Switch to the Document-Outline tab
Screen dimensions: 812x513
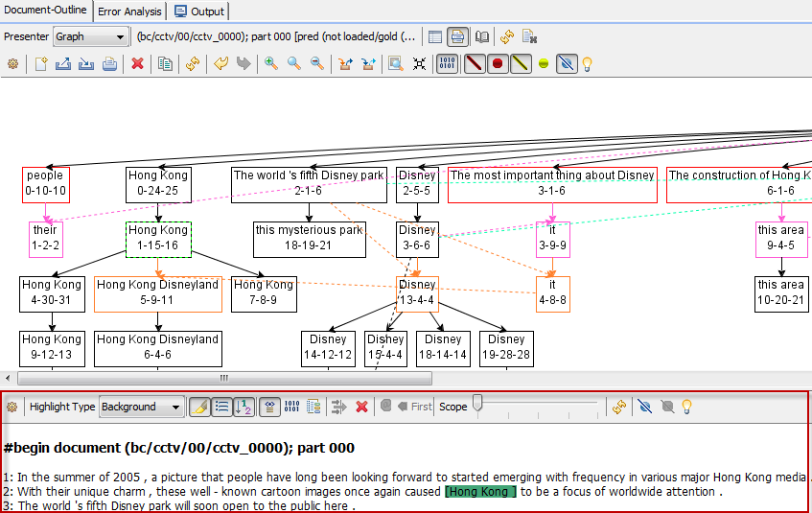pyautogui.click(x=46, y=11)
